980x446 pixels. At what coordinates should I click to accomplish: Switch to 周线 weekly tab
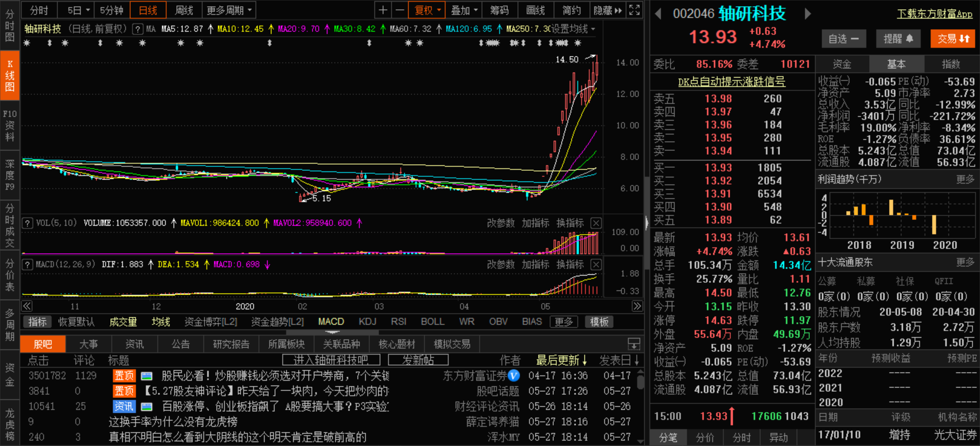(184, 10)
